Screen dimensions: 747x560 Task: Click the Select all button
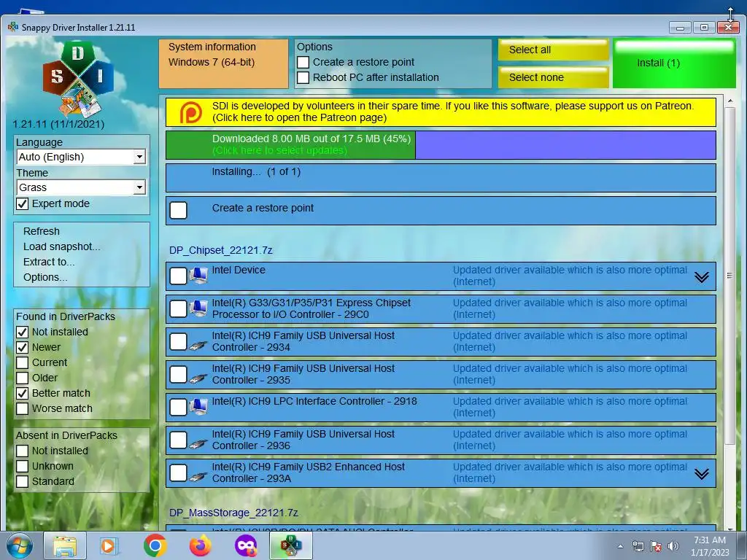point(553,50)
